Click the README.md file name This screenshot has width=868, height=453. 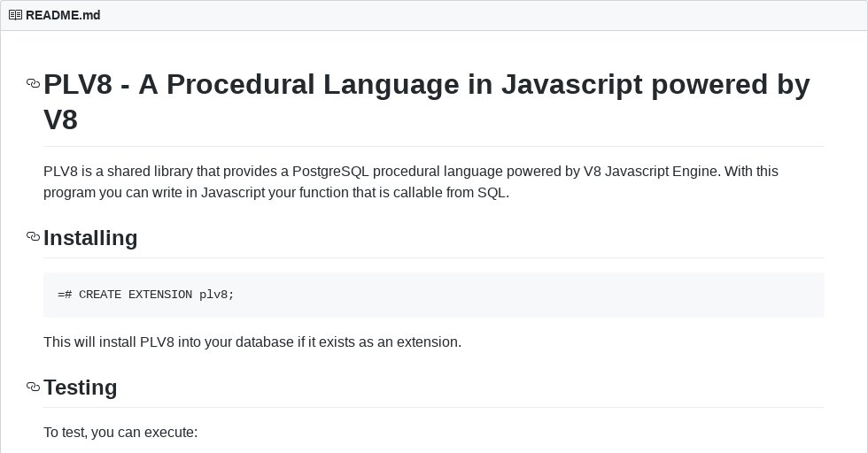coord(63,15)
